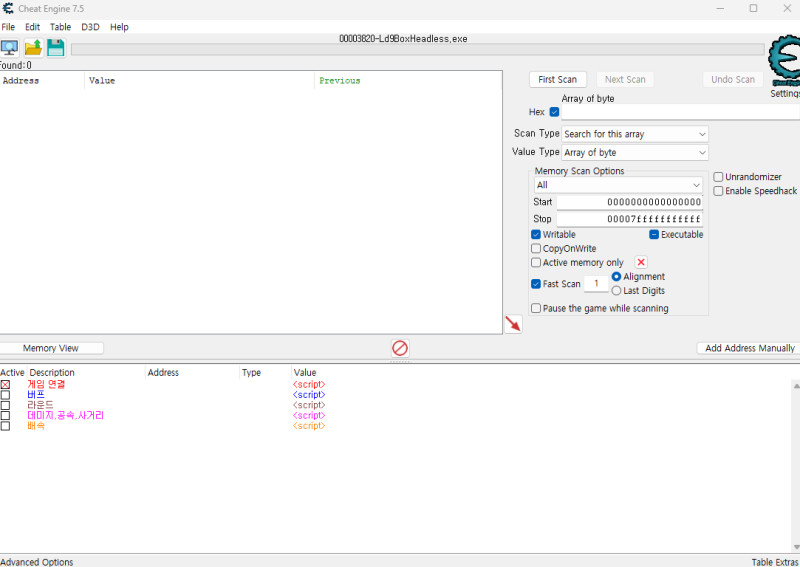Click the red no-entry clear list icon
Image resolution: width=800 pixels, height=567 pixels.
400,348
